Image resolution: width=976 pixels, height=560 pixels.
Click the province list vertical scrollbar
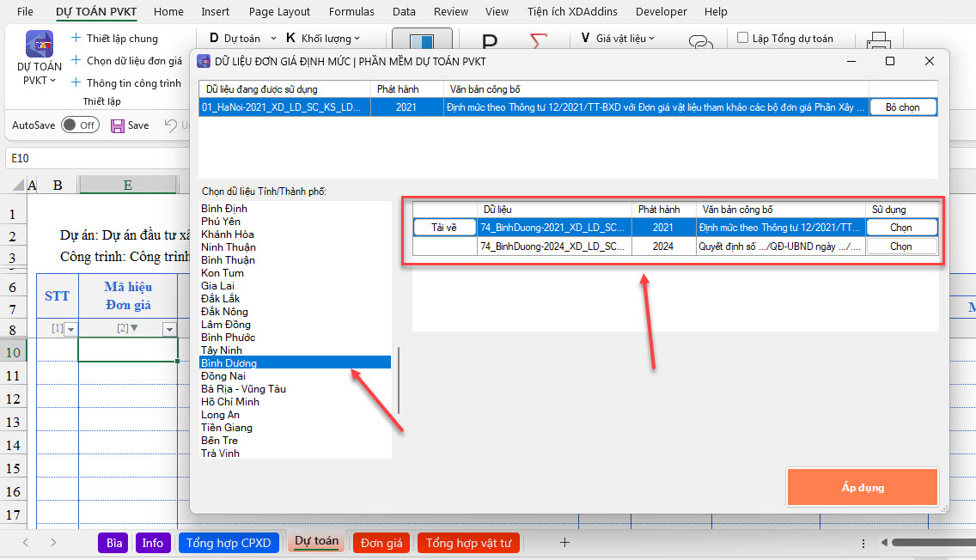coord(399,380)
